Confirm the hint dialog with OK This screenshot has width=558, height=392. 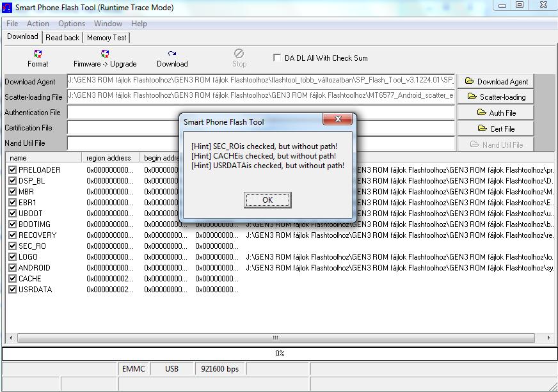267,200
